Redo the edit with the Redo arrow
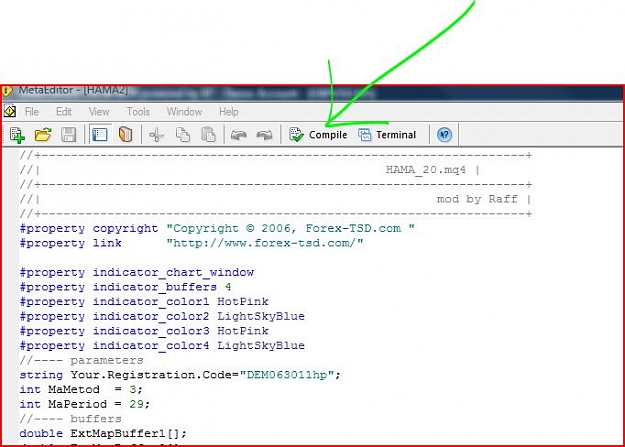 pos(264,135)
